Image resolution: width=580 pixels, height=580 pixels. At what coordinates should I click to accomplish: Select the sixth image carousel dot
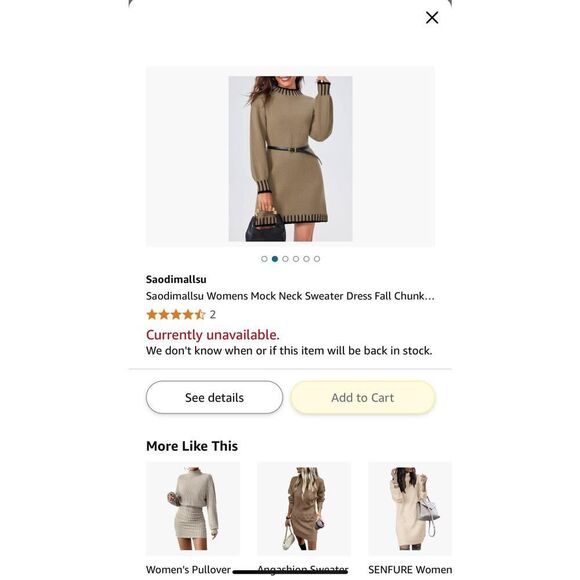point(317,259)
